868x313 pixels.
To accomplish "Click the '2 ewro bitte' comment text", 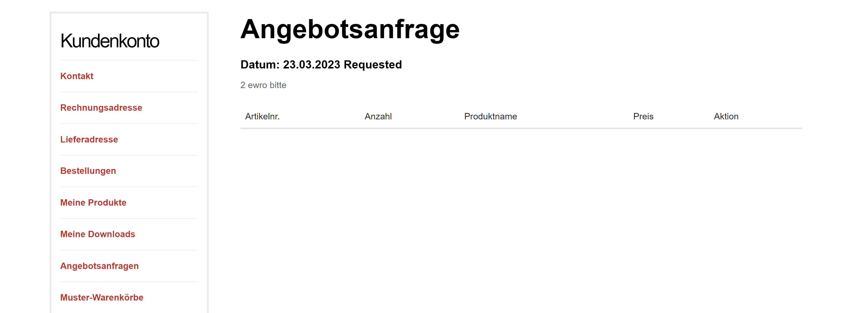I will pyautogui.click(x=263, y=85).
